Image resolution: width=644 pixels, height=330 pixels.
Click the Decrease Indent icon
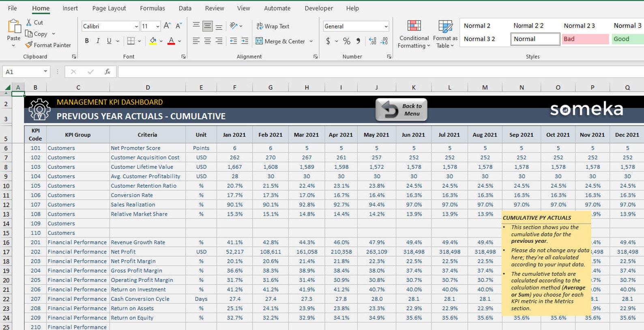pos(234,41)
